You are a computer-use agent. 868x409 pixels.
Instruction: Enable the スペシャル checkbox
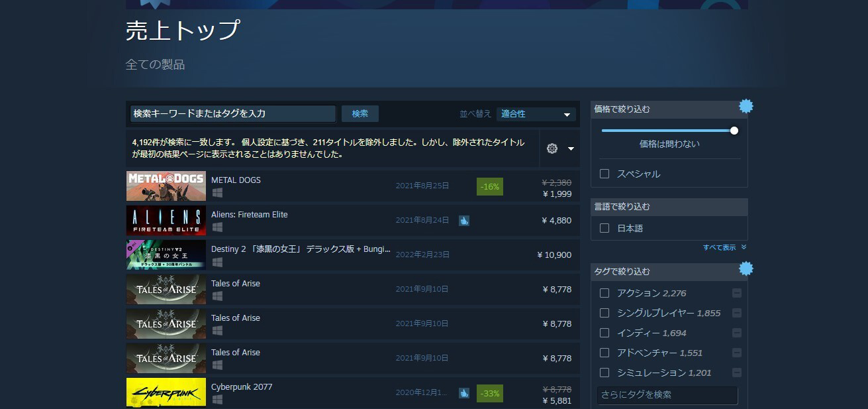point(604,174)
